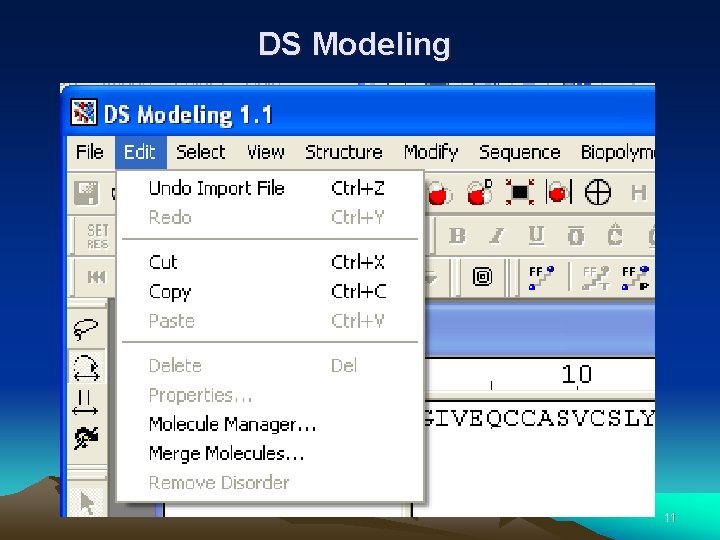Click the red sphere between bars icon
Screen dimensions: 720x540
pyautogui.click(x=558, y=192)
